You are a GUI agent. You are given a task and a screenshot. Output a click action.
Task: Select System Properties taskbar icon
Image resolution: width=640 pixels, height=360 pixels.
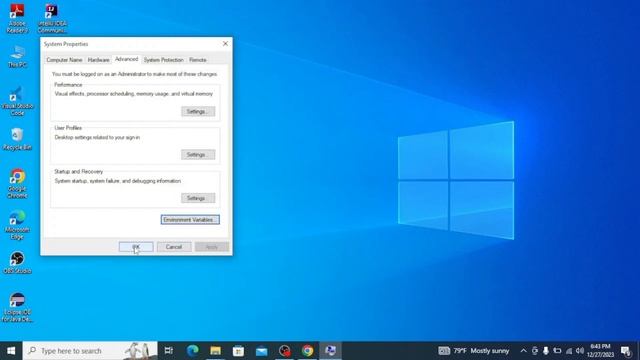pyautogui.click(x=331, y=351)
